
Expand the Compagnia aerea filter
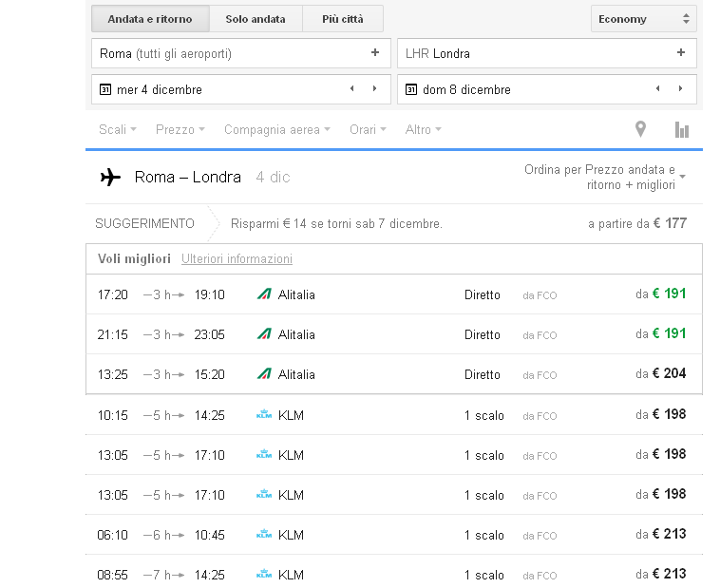pos(276,130)
